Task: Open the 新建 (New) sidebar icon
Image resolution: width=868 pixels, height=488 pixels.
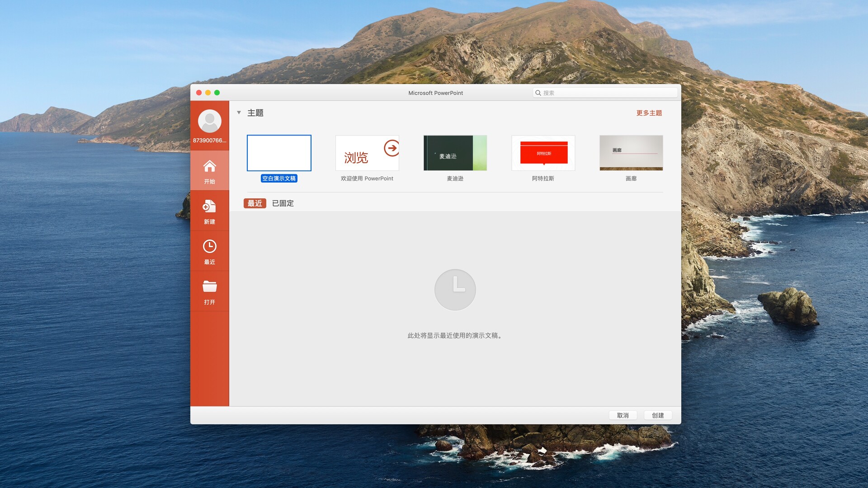Action: [209, 209]
